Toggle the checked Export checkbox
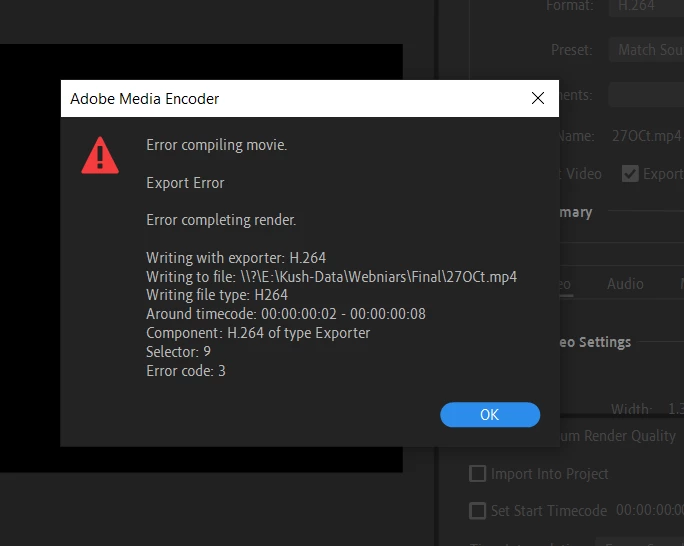The height and width of the screenshot is (546, 684). click(630, 174)
